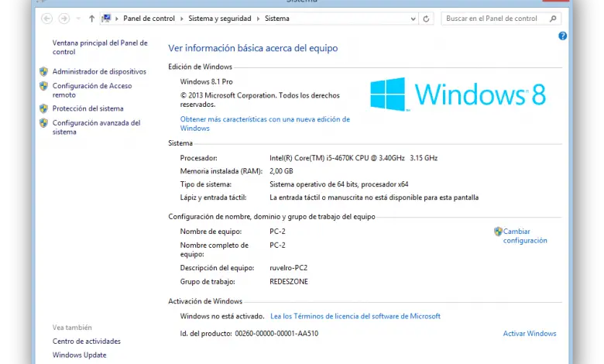The width and height of the screenshot is (604, 364).
Task: Click the shield icon beside Configuración de Acceso remoto
Action: 43,86
